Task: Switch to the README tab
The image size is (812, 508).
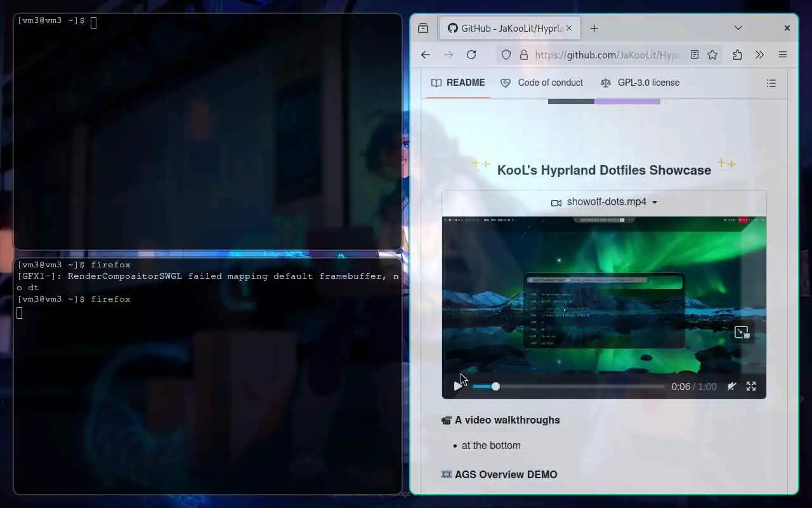Action: tap(458, 83)
